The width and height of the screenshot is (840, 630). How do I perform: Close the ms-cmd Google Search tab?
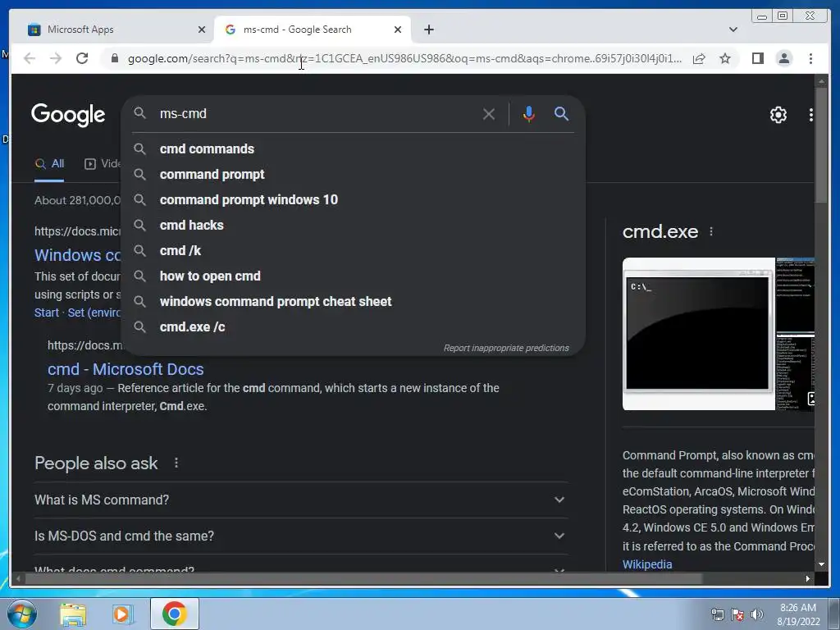[398, 30]
